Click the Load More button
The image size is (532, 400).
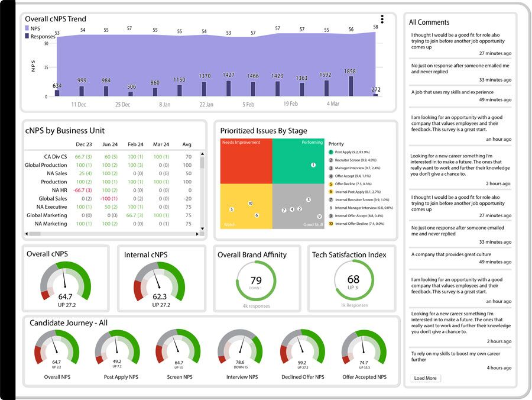click(x=425, y=378)
